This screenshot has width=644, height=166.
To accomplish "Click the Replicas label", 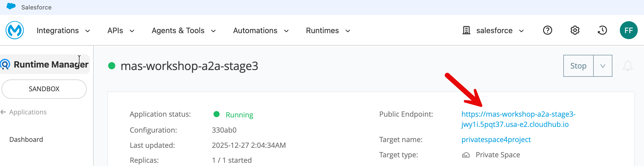I will coord(144,161).
